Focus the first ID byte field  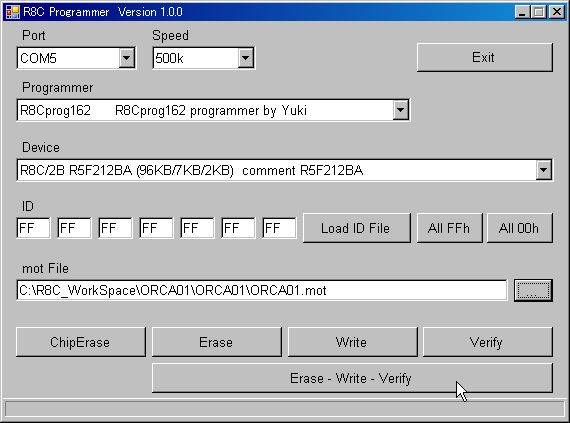[x=33, y=228]
